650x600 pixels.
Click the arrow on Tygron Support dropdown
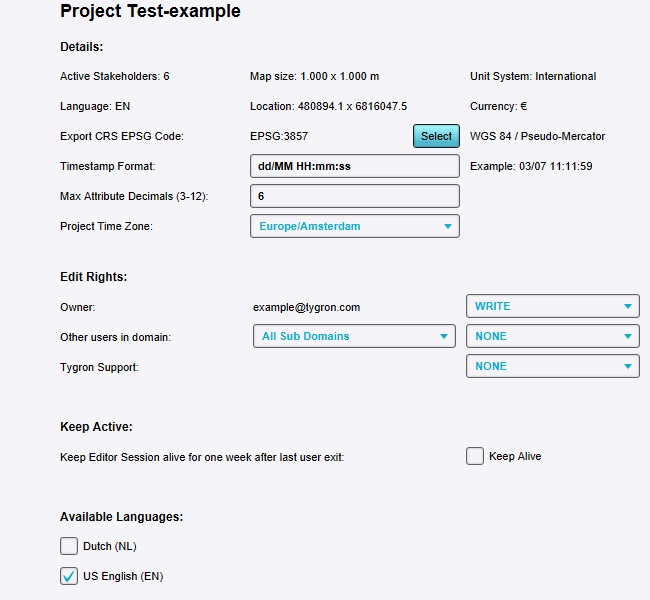[x=627, y=366]
